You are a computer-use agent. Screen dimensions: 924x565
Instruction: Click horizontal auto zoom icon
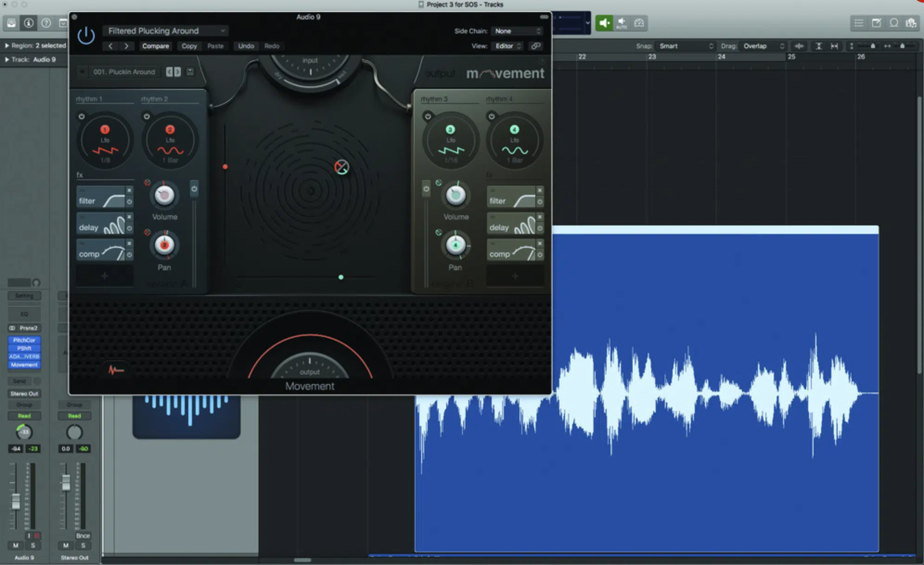834,46
